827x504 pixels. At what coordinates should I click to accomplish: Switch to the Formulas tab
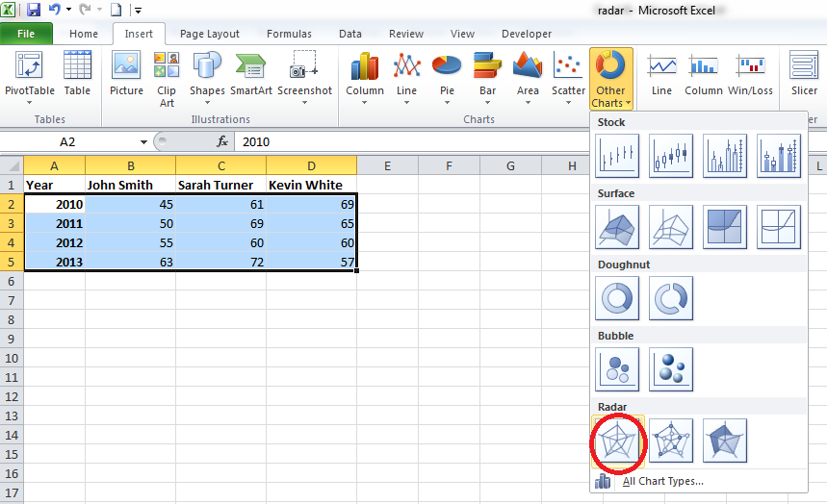click(x=289, y=34)
